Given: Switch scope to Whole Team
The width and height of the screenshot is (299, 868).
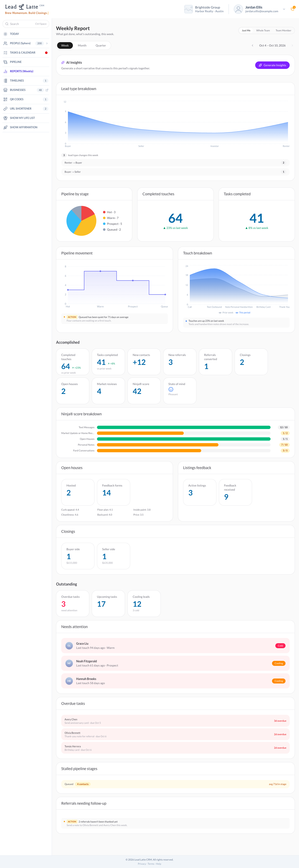Looking at the screenshot, I should 263,31.
